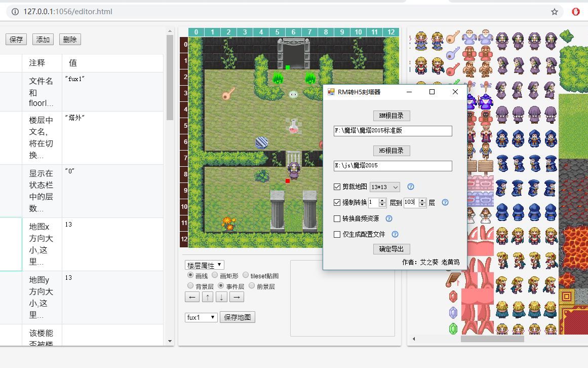Viewport: 588px width, 368px height.
Task: Click the 删除 toolbar button
Action: coord(69,39)
